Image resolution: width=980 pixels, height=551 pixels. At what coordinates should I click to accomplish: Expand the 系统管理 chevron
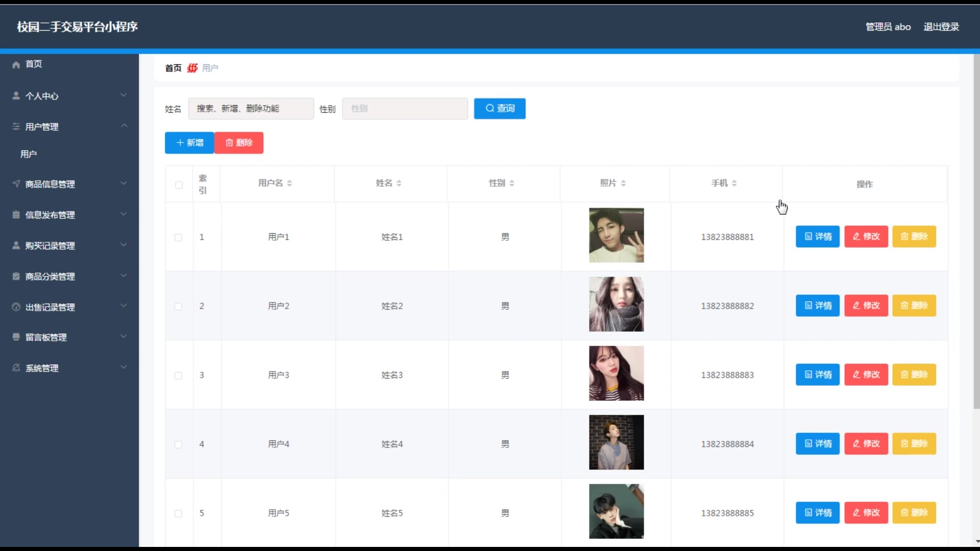pos(124,367)
